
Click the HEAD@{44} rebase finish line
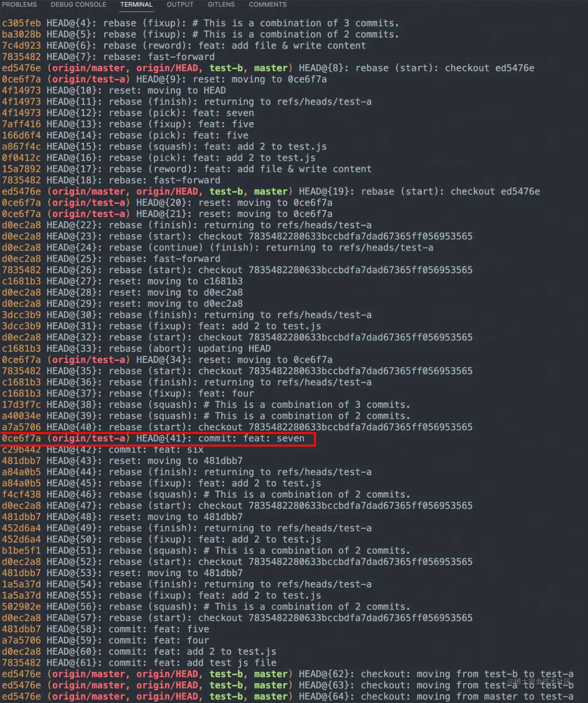[186, 472]
